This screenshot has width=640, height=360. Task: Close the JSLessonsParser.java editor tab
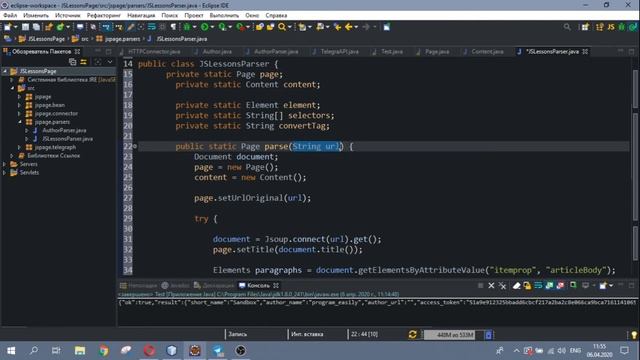(585, 51)
